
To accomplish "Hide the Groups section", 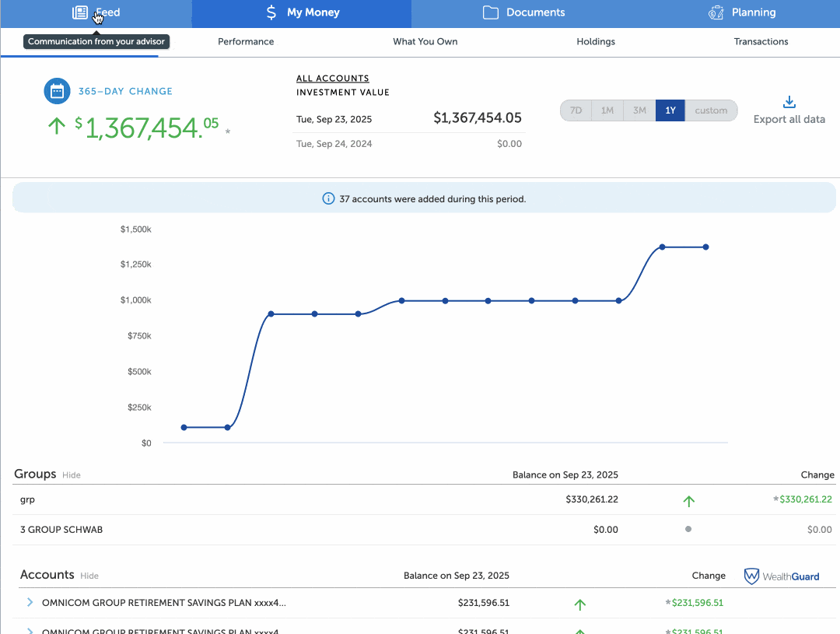I will coord(72,475).
